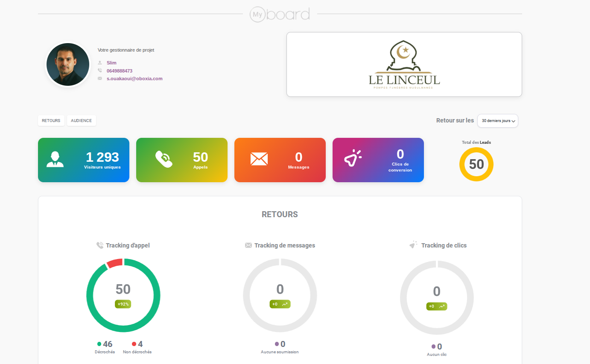
Task: Click the Tracking d'appel title
Action: click(128, 245)
